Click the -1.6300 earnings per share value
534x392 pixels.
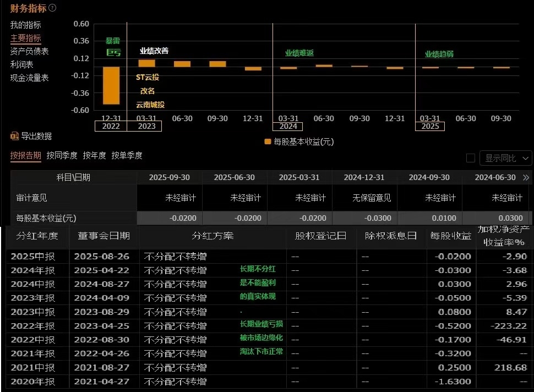point(453,382)
